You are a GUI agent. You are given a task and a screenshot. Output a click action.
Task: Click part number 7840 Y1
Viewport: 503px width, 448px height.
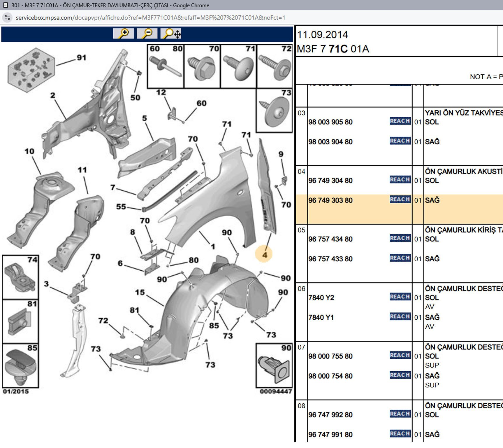[321, 317]
